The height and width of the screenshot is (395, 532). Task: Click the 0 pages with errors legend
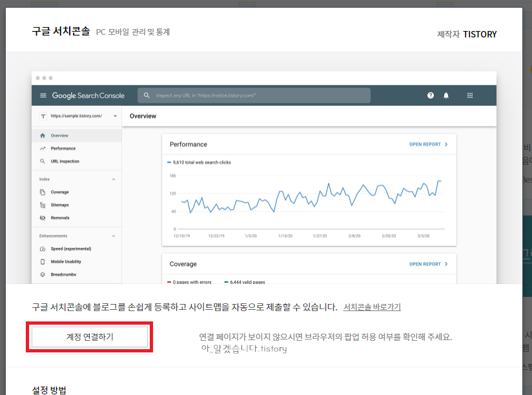pos(189,282)
